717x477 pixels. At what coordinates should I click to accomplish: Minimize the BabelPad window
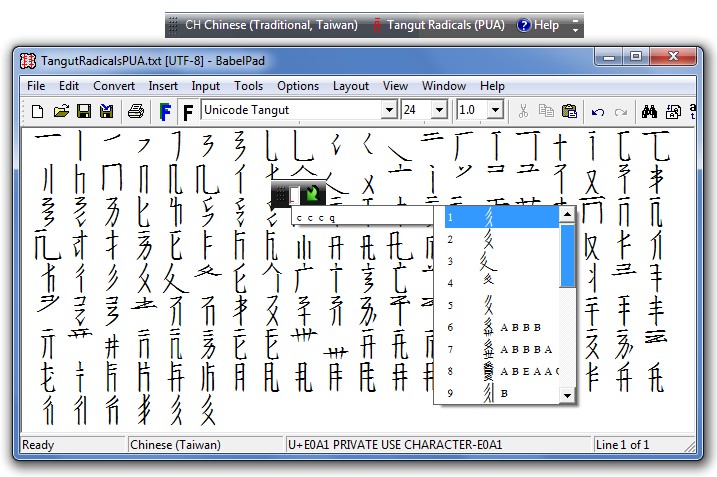(x=609, y=57)
